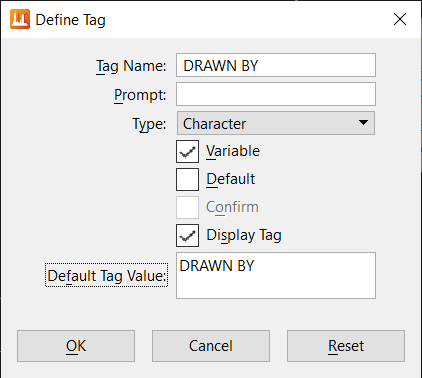This screenshot has height=378, width=422.
Task: Click the Type dropdown arrow
Action: point(363,123)
